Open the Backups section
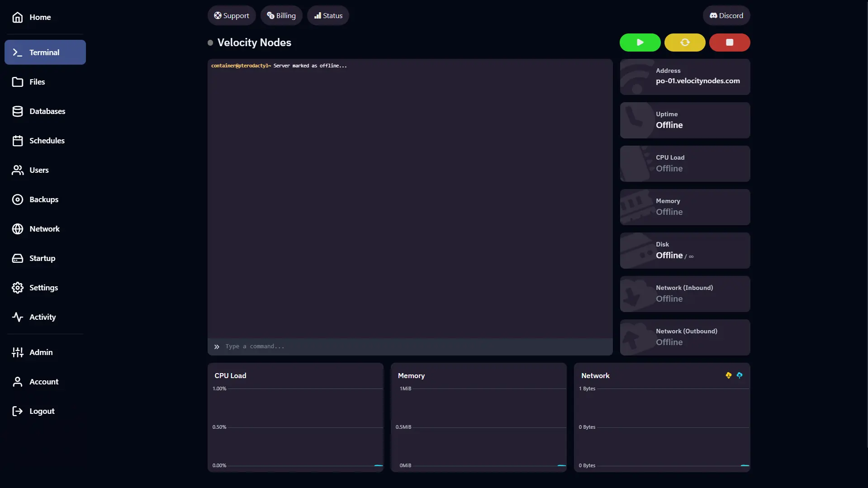The image size is (868, 488). 44,199
